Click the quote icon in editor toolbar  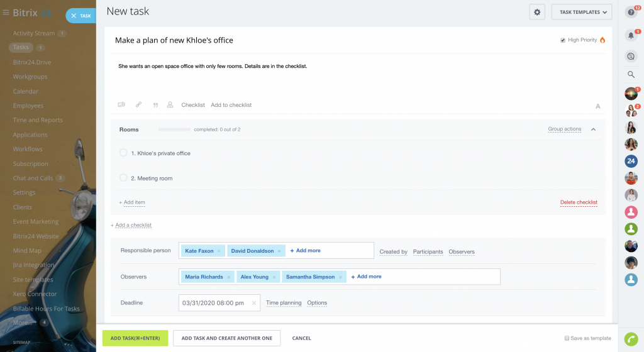(x=155, y=105)
